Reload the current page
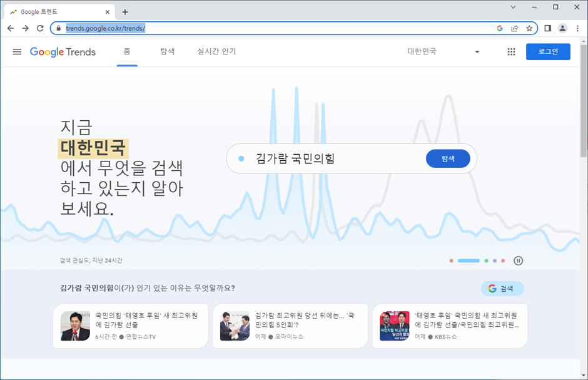The image size is (588, 380). 40,28
